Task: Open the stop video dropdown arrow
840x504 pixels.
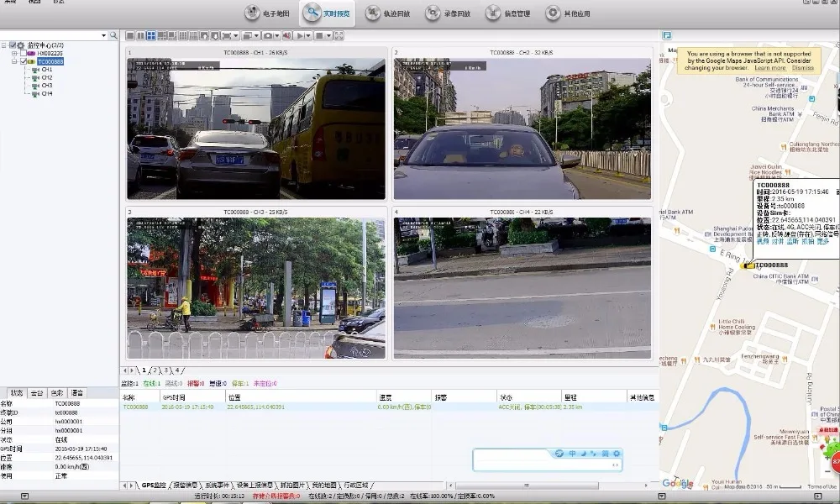Action: [x=328, y=36]
